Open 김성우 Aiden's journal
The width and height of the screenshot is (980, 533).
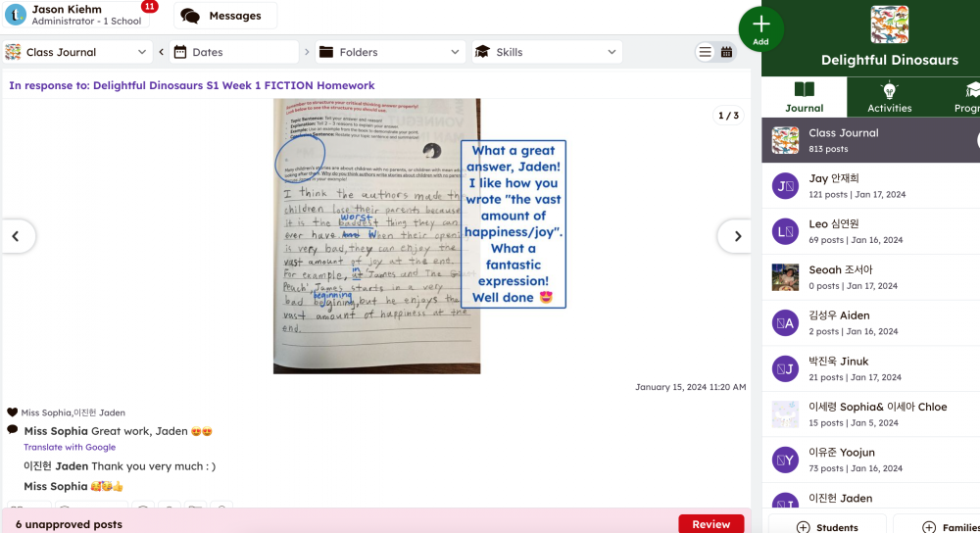click(x=870, y=322)
